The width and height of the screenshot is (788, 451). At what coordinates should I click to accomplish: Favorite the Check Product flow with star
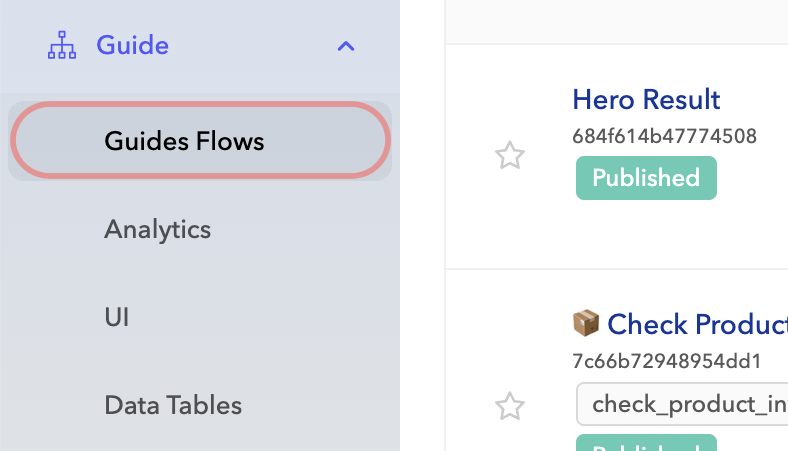(510, 406)
